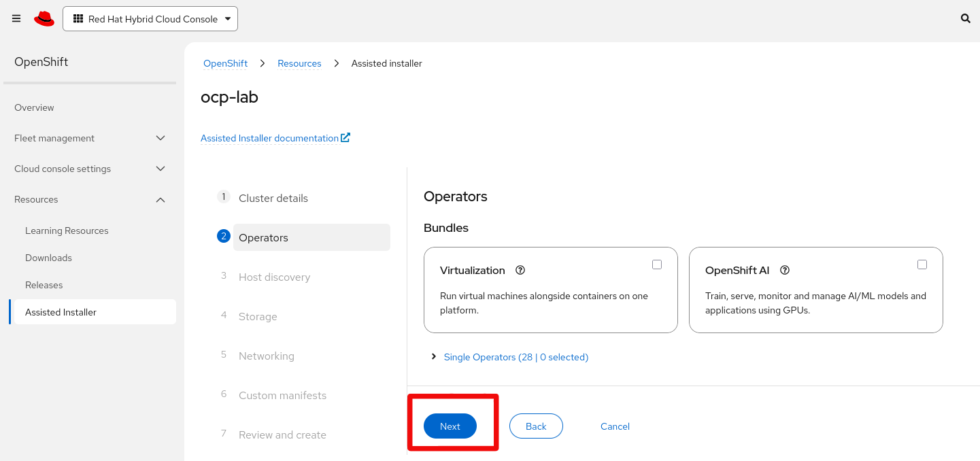Select the Operators wizard step
This screenshot has width=980, height=461.
pos(311,237)
